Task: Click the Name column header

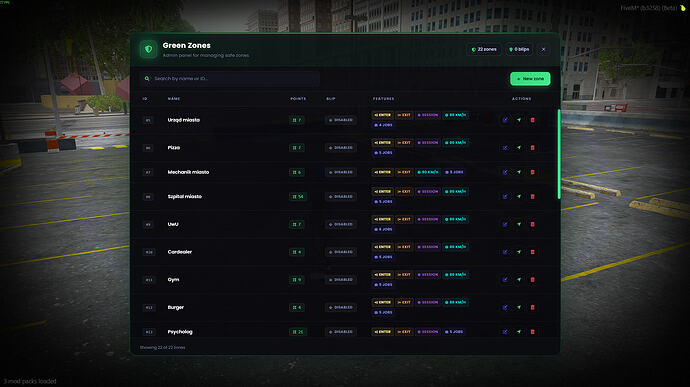Action: pos(174,99)
